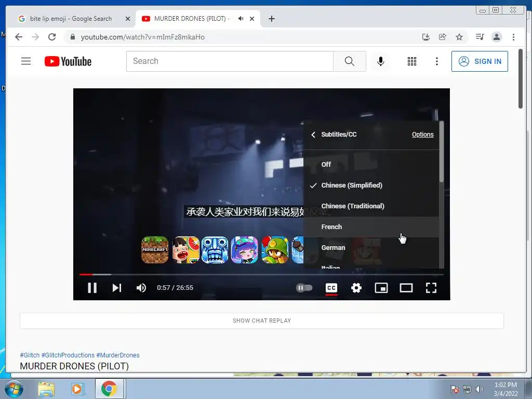Search with your voice microphone
The width and height of the screenshot is (532, 399).
pyautogui.click(x=381, y=61)
